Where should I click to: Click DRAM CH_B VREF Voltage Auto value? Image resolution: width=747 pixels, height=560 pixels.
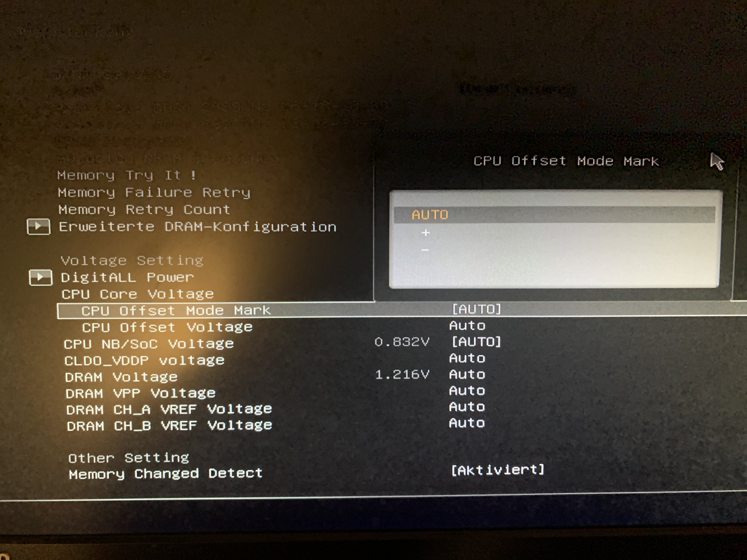pyautogui.click(x=467, y=423)
